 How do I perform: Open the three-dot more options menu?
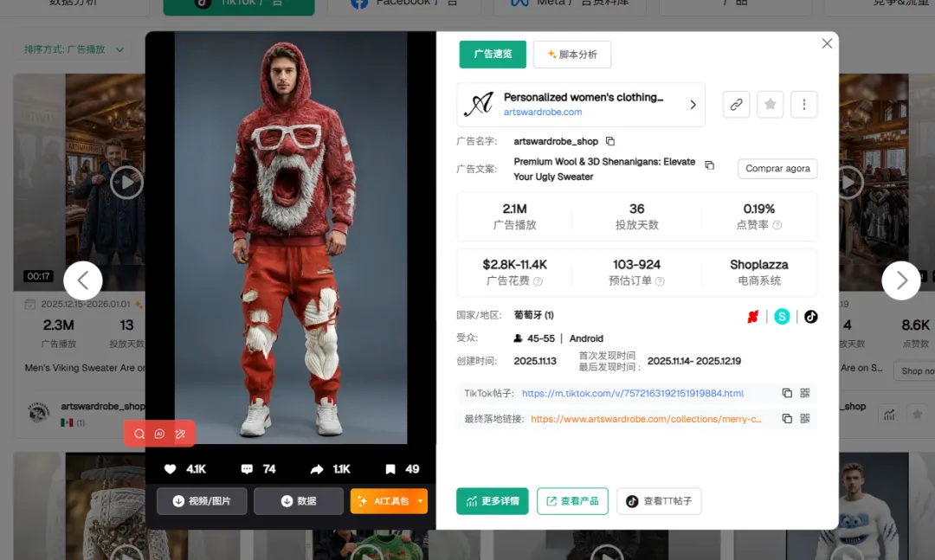pos(803,105)
